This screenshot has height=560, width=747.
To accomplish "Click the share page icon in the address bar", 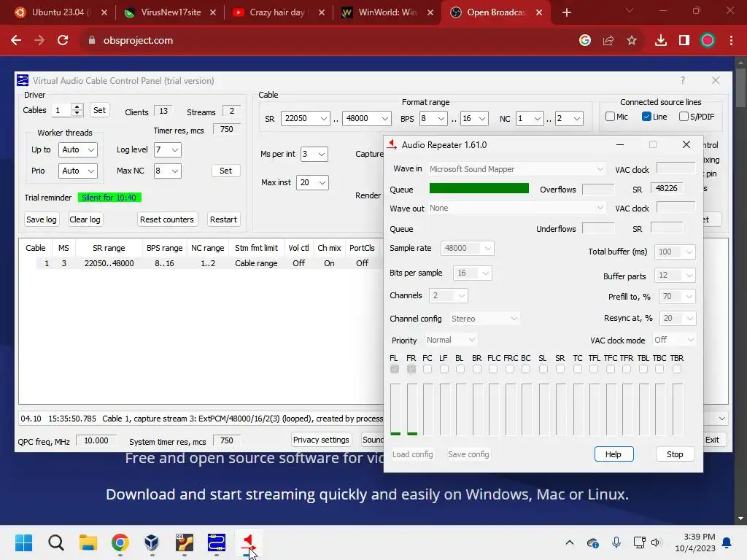I will (608, 41).
